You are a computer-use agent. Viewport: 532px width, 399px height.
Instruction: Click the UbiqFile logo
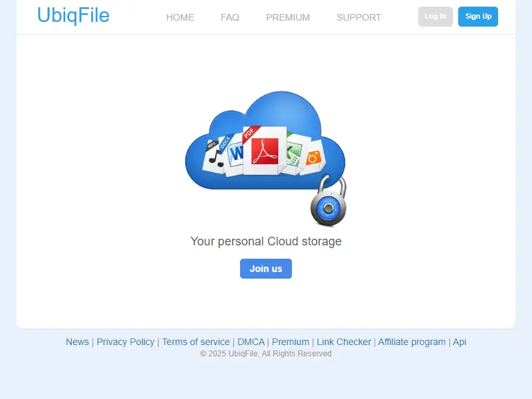[73, 15]
